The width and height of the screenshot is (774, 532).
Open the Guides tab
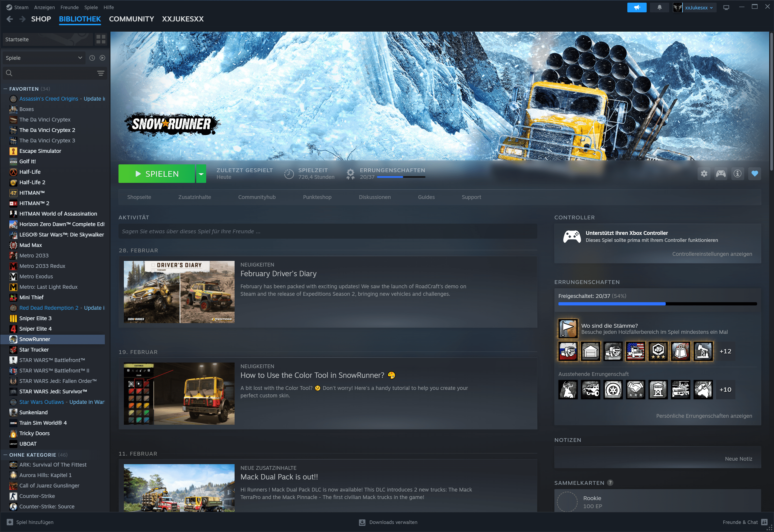pos(426,197)
